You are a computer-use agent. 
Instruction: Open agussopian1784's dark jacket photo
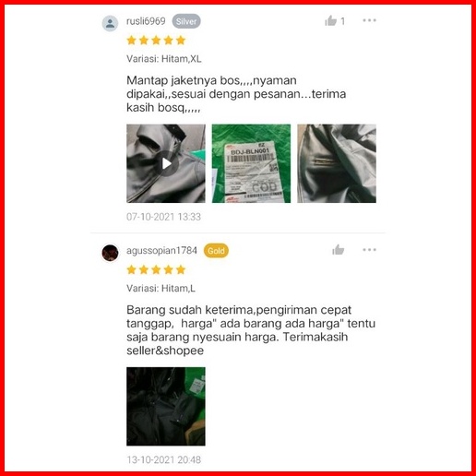pos(166,406)
